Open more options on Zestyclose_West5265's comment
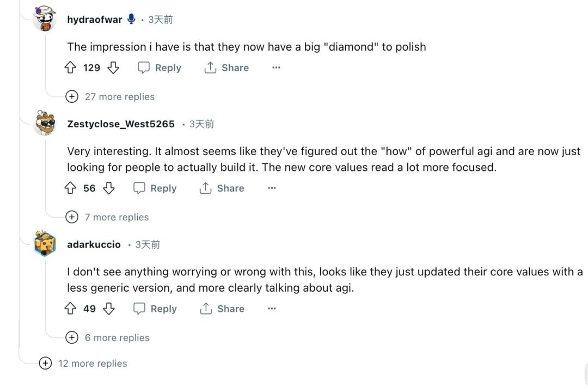Image resolution: width=588 pixels, height=388 pixels. [272, 188]
